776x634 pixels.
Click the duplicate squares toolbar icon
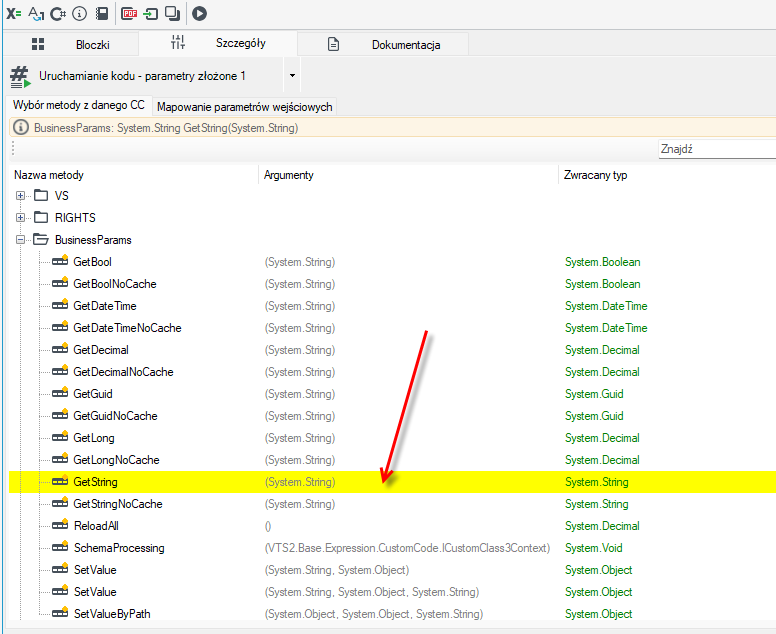(172, 13)
